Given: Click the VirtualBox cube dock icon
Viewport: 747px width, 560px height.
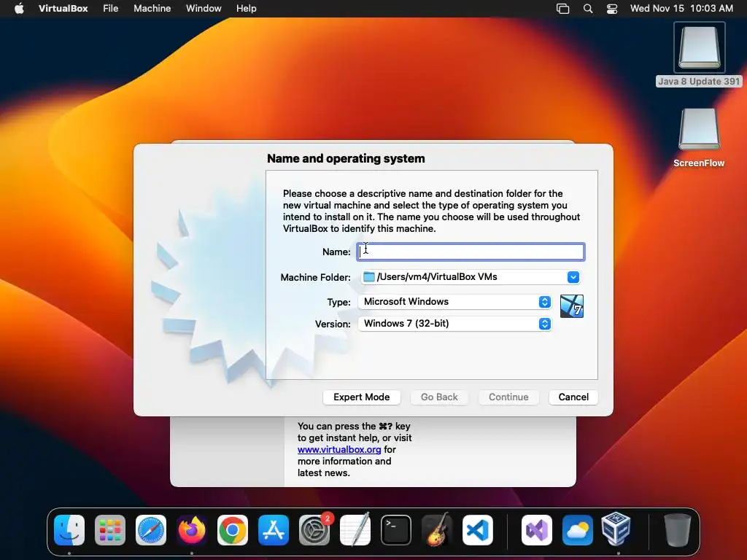Looking at the screenshot, I should pyautogui.click(x=616, y=529).
